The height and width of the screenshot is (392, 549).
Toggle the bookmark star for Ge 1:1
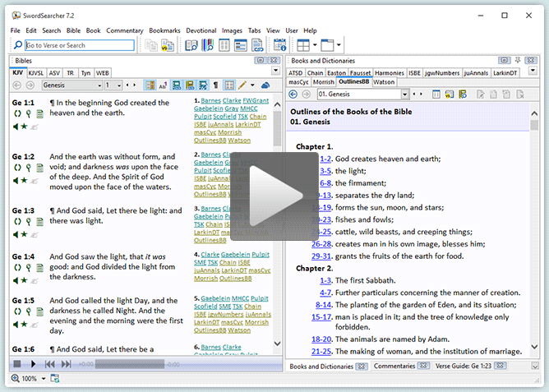point(24,127)
